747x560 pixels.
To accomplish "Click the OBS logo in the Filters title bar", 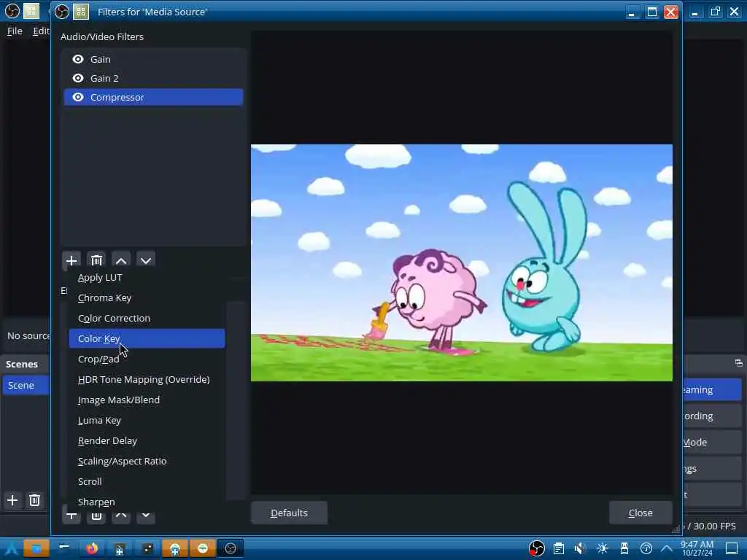I will tap(62, 12).
